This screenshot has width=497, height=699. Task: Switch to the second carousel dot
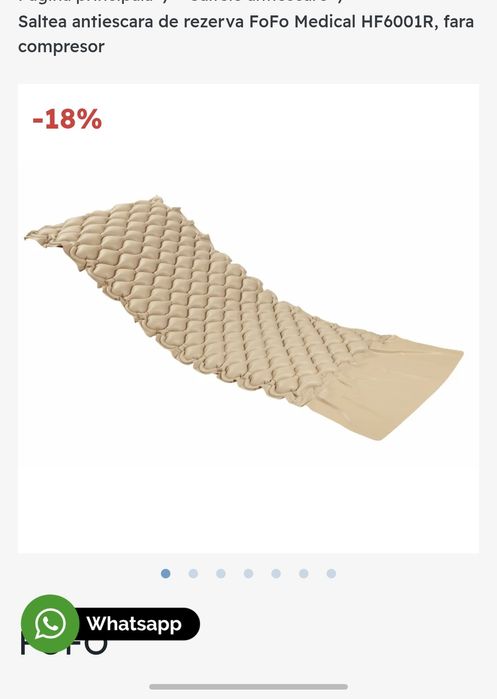(193, 574)
